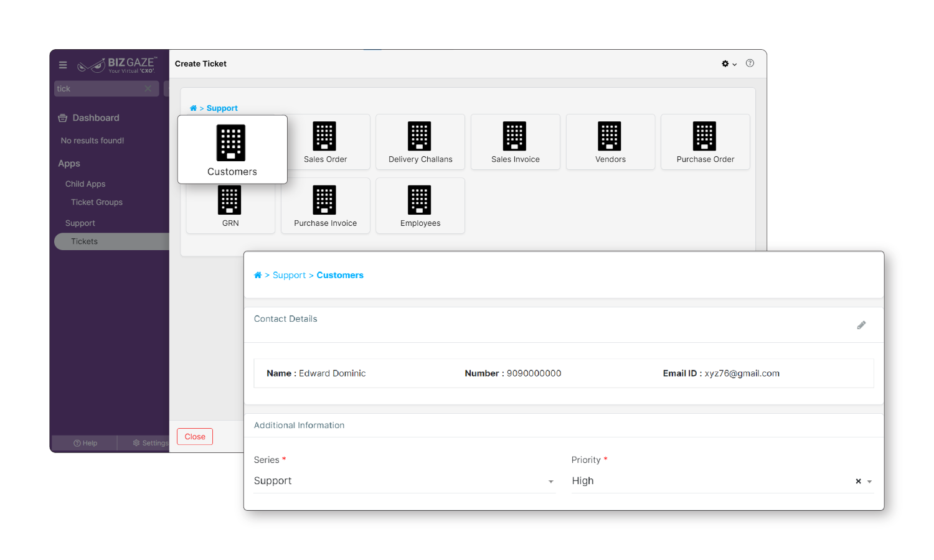Viewport: 934px width, 560px height.
Task: Select the Purchase Invoice tile
Action: click(325, 206)
